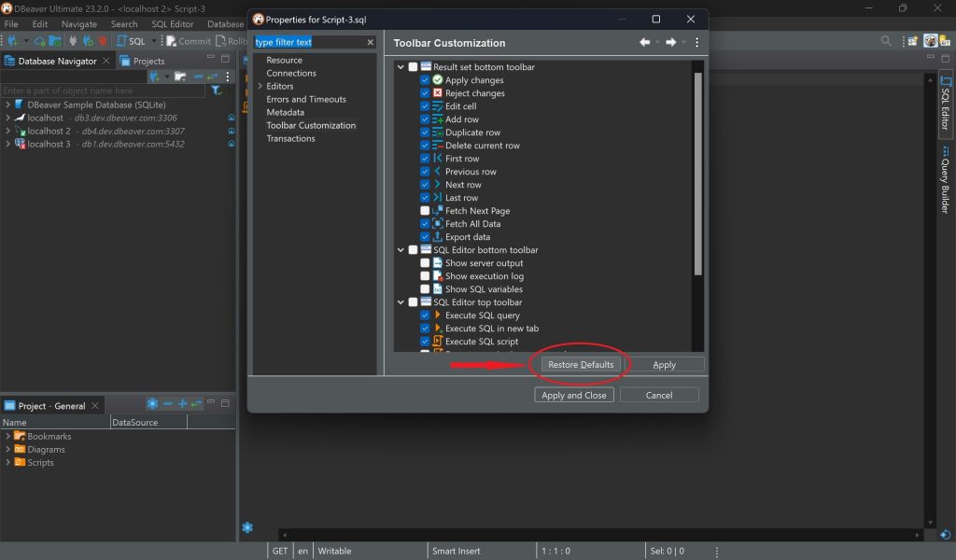Screen dimensions: 956x560
Task: Expand the localhost 3 connection node
Action: pyautogui.click(x=7, y=144)
